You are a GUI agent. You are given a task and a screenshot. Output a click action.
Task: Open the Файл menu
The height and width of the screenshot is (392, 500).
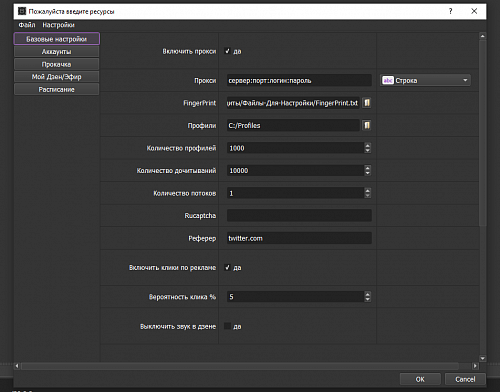click(27, 25)
